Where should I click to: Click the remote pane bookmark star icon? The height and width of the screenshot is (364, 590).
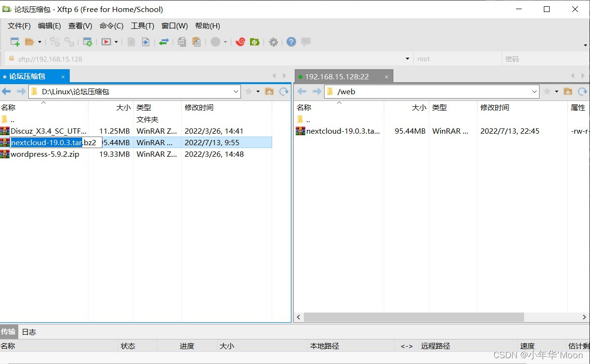[547, 91]
